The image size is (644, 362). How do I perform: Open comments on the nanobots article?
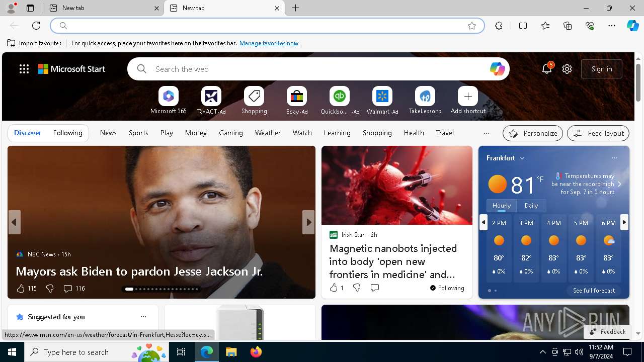375,288
